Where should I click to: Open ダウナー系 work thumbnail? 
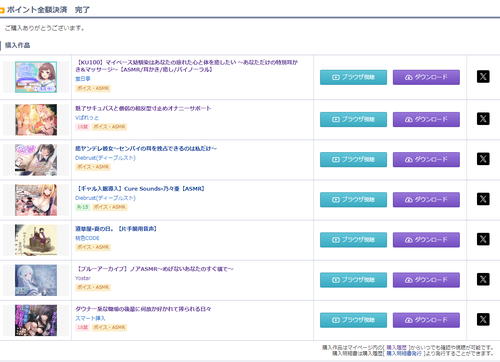pos(36,320)
